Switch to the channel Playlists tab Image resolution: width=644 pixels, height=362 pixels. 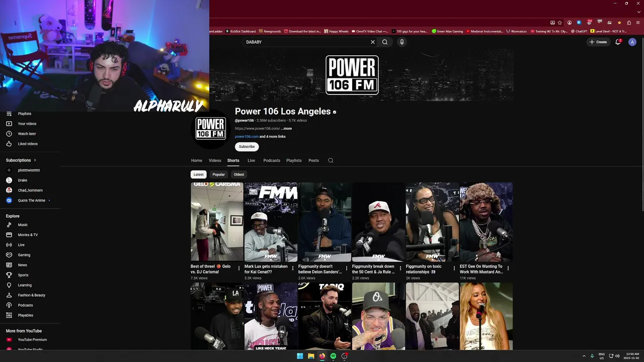pyautogui.click(x=294, y=160)
